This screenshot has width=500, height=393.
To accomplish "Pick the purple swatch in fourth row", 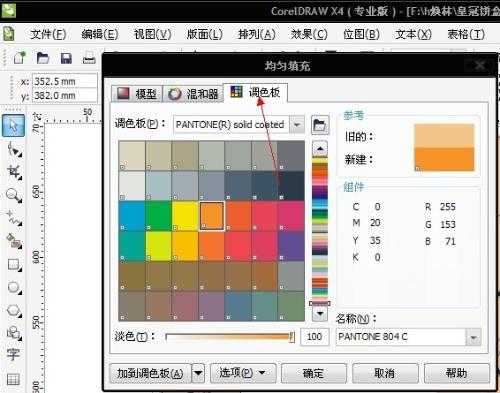I will click(291, 246).
